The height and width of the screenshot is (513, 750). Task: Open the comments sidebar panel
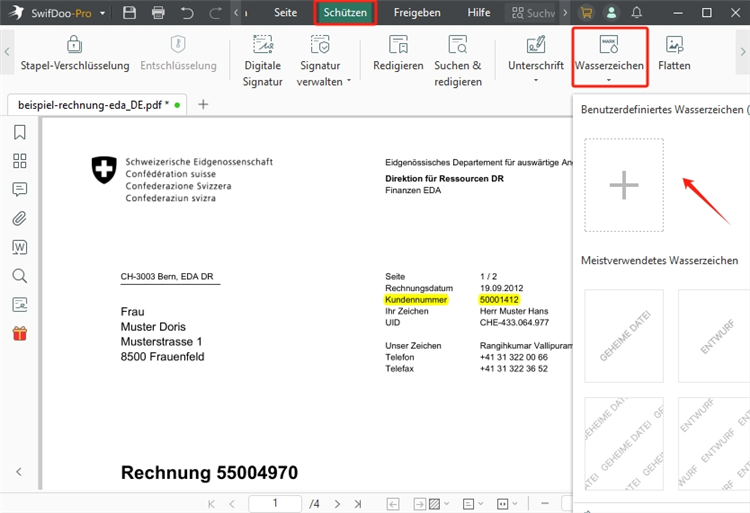tap(20, 190)
